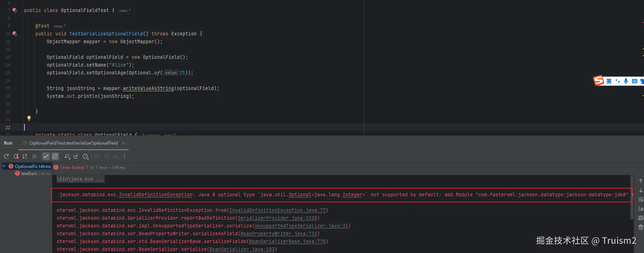
Task: Open InvalidDefinitionException link in red error line
Action: (155, 195)
